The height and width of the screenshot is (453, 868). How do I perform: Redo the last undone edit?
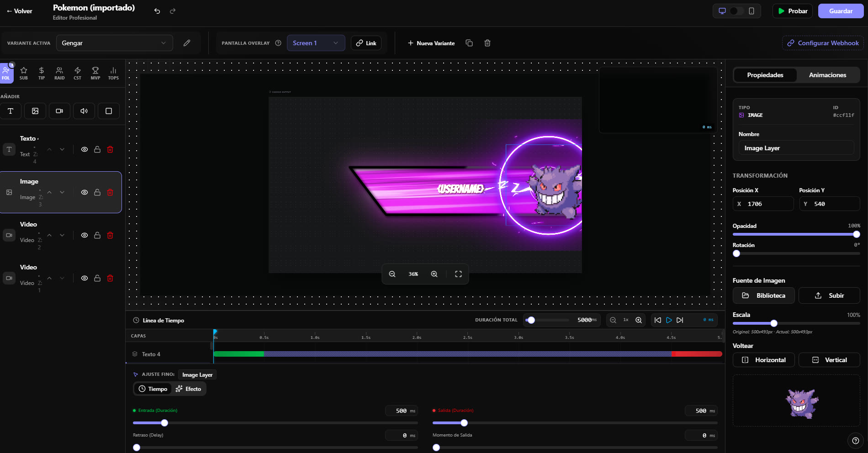tap(173, 11)
